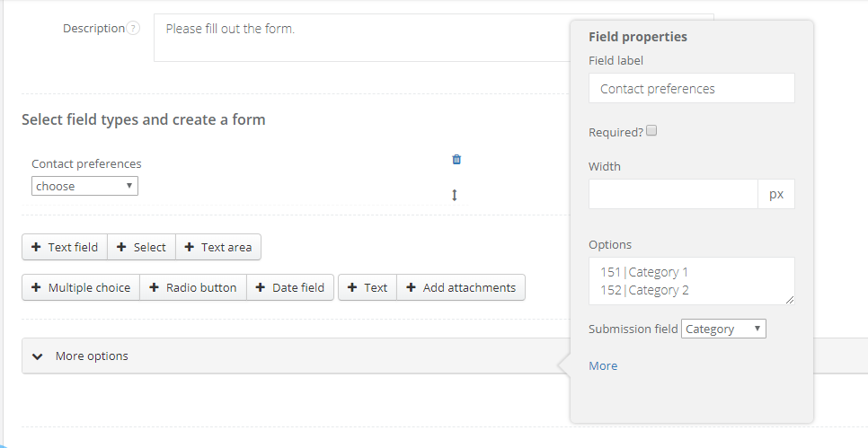Screen dimensions: 868x448
Task: Click the Width input box
Action: (673, 194)
